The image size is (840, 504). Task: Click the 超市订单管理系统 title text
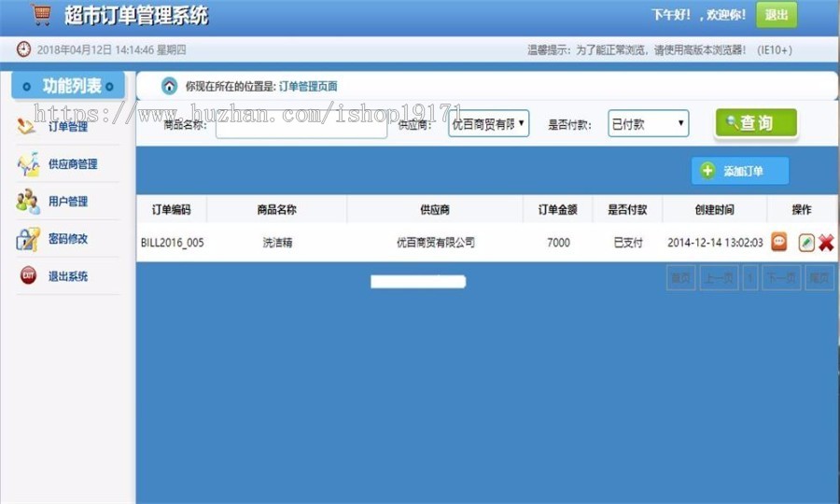pos(136,15)
